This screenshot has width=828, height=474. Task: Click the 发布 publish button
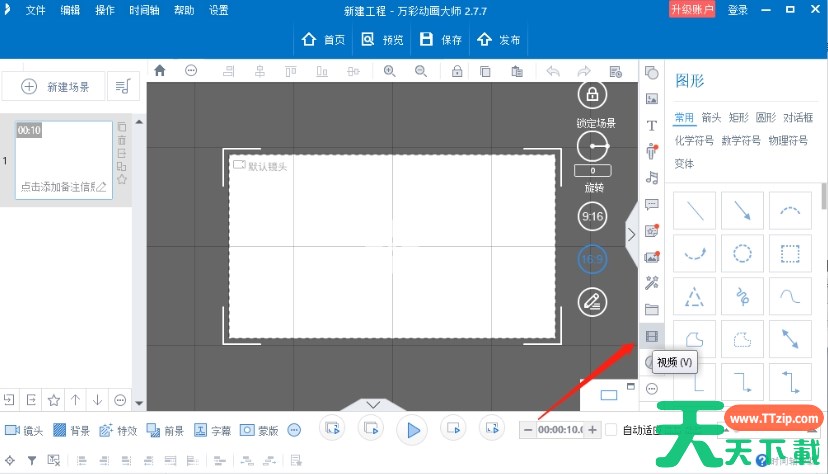click(499, 40)
